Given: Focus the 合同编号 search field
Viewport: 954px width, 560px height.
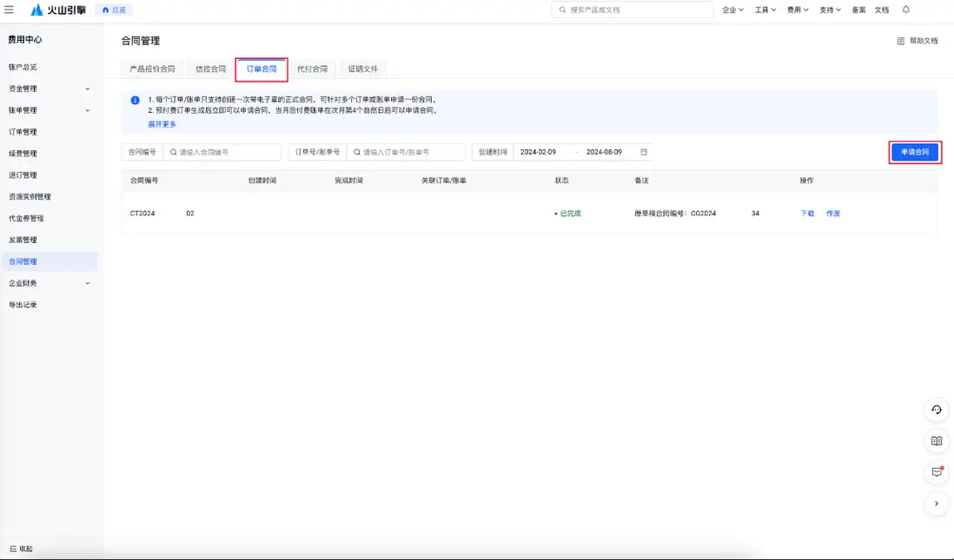Looking at the screenshot, I should click(222, 152).
